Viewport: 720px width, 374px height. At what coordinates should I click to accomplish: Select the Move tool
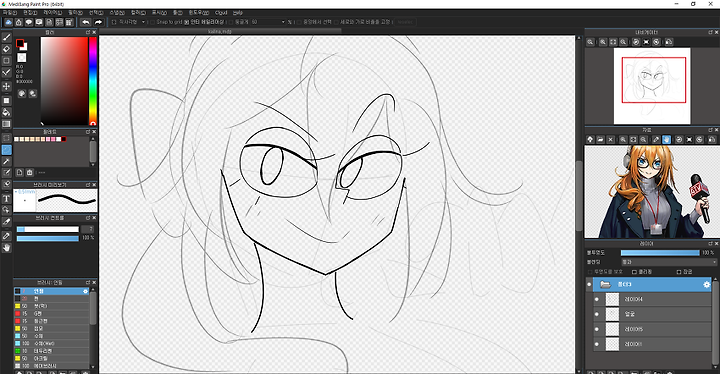pos(6,86)
